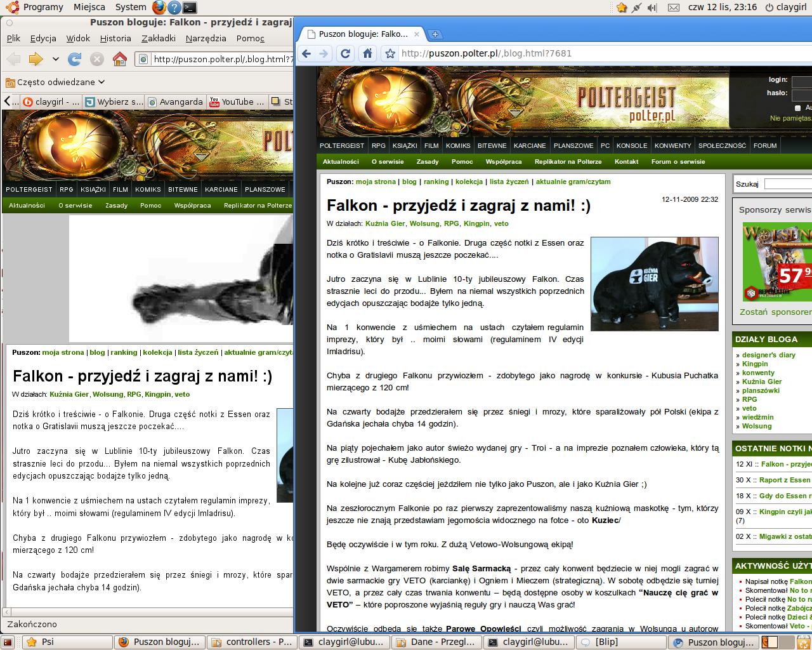
Task: Click Zostań sponsorem link
Action: tap(776, 312)
